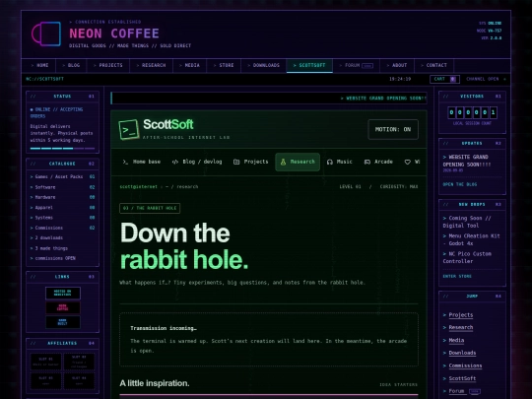Screen dimensions: 532x399
Task: Jump to Commissions in Jump panel
Action: point(465,366)
